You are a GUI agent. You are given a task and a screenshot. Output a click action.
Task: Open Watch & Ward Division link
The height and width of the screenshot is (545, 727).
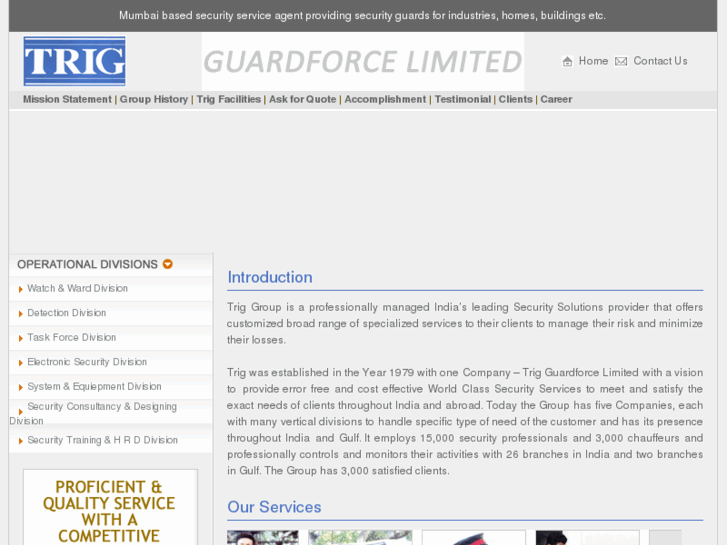point(77,289)
